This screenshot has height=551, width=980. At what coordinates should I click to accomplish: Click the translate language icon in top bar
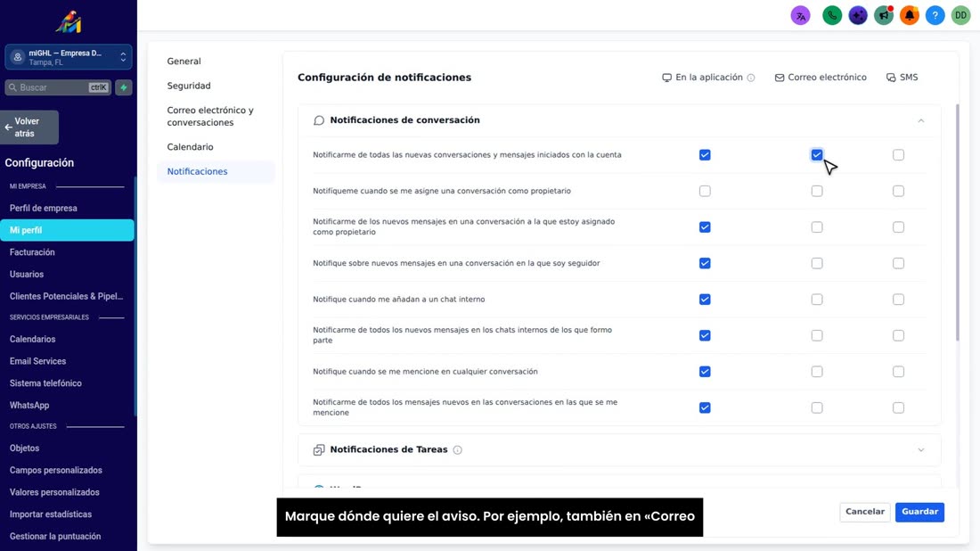(800, 16)
